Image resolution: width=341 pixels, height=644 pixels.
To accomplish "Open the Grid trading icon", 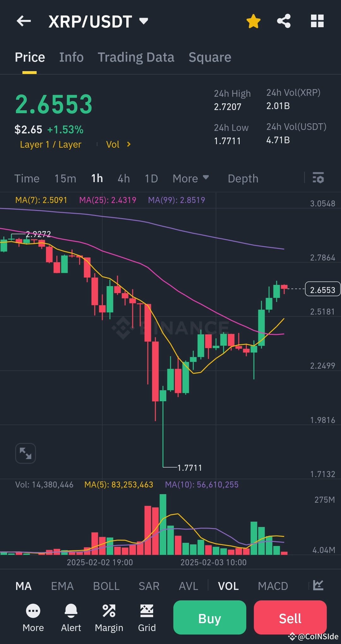I will click(147, 610).
